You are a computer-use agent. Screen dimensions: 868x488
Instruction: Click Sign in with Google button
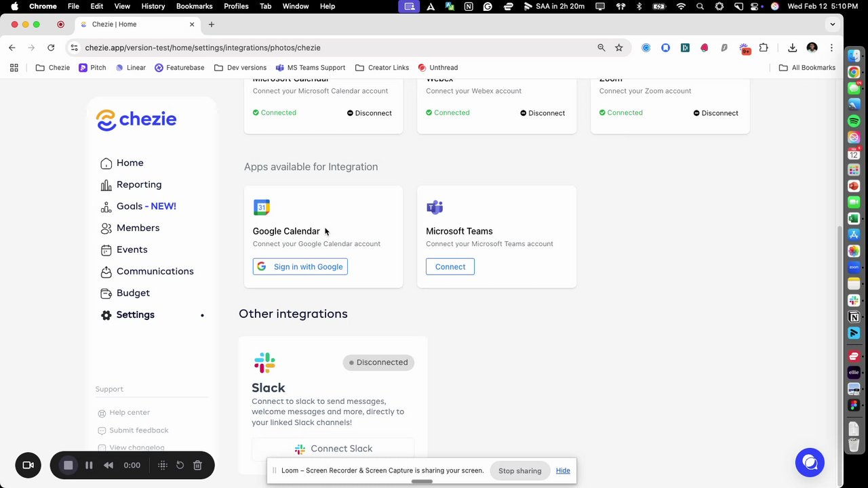pyautogui.click(x=300, y=267)
